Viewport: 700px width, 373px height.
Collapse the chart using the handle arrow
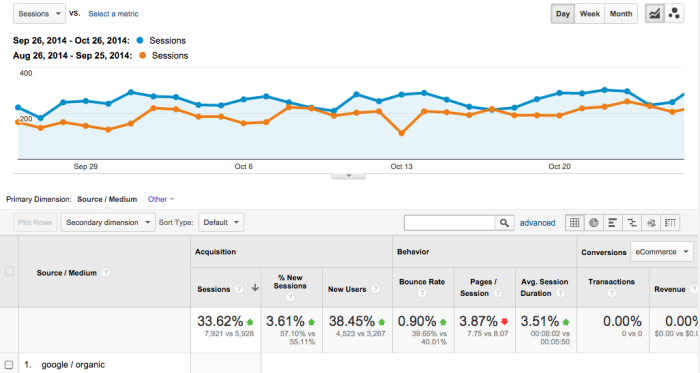pyautogui.click(x=349, y=176)
